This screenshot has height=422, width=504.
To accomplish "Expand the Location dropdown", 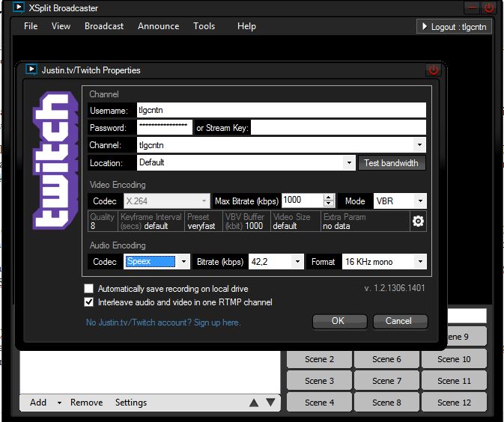I will pyautogui.click(x=349, y=162).
